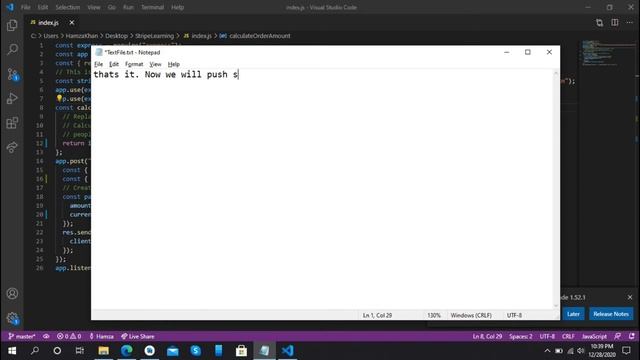Open the Notepad Edit menu

[x=113, y=64]
